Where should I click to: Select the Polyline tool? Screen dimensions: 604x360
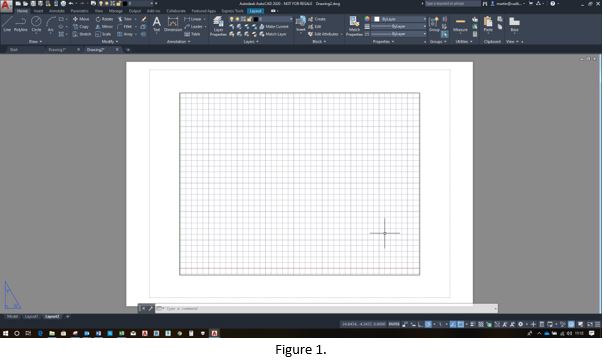(20, 24)
